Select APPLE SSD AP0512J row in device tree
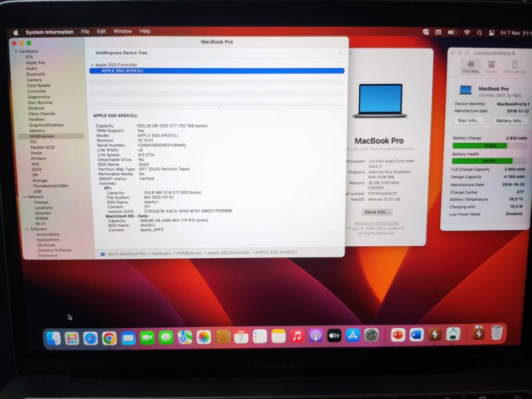532x399 pixels. click(x=217, y=71)
